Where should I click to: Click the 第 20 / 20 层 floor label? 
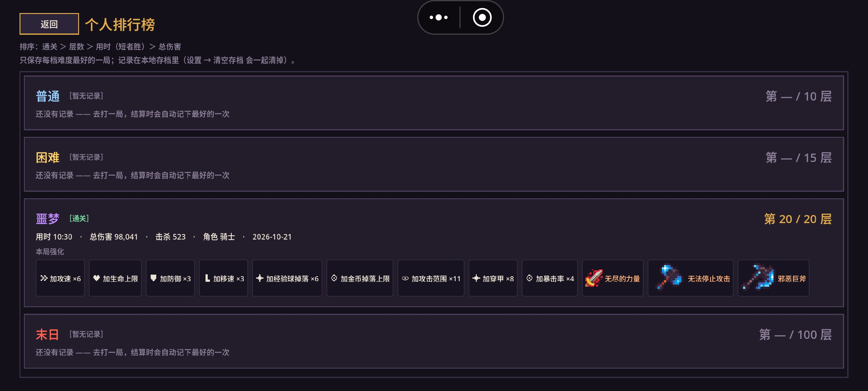[x=798, y=219]
